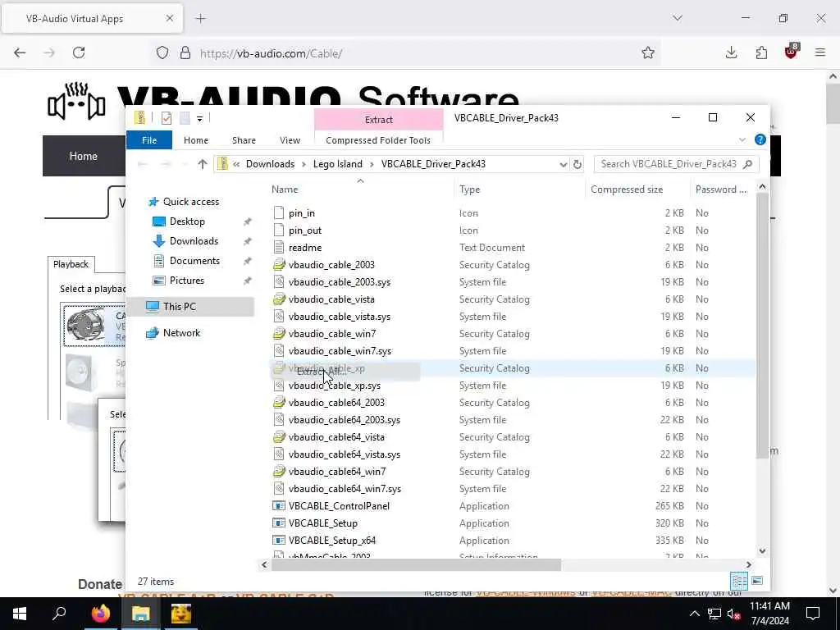840x630 pixels.
Task: Switch to details view layout icon
Action: [x=739, y=581]
